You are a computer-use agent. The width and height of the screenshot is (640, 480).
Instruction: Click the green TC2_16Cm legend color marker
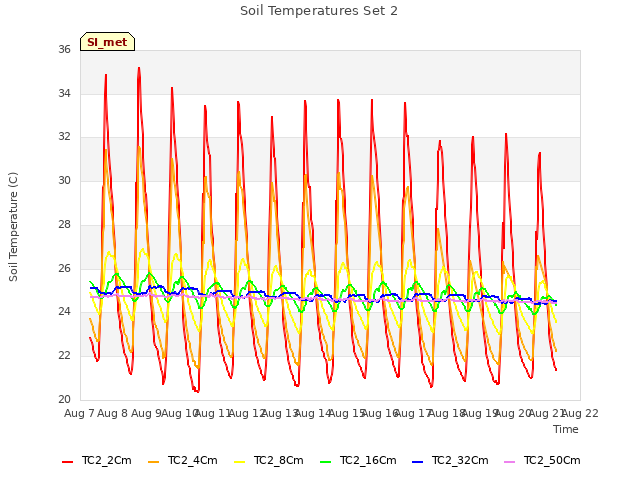coord(326,462)
